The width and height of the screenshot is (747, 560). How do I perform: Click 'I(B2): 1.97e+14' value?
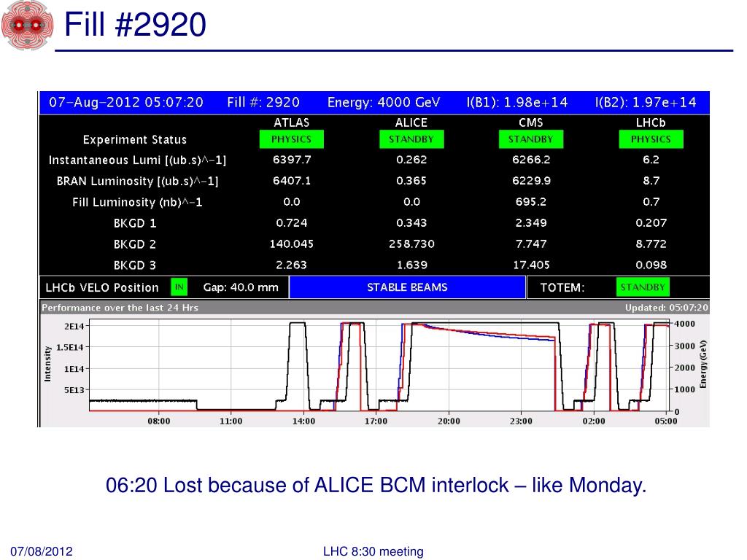coord(646,102)
